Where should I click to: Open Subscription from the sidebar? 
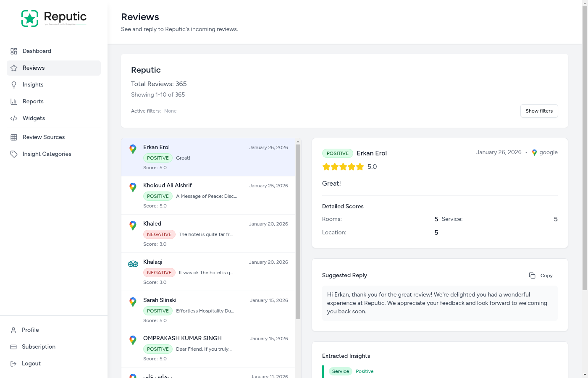pos(39,346)
